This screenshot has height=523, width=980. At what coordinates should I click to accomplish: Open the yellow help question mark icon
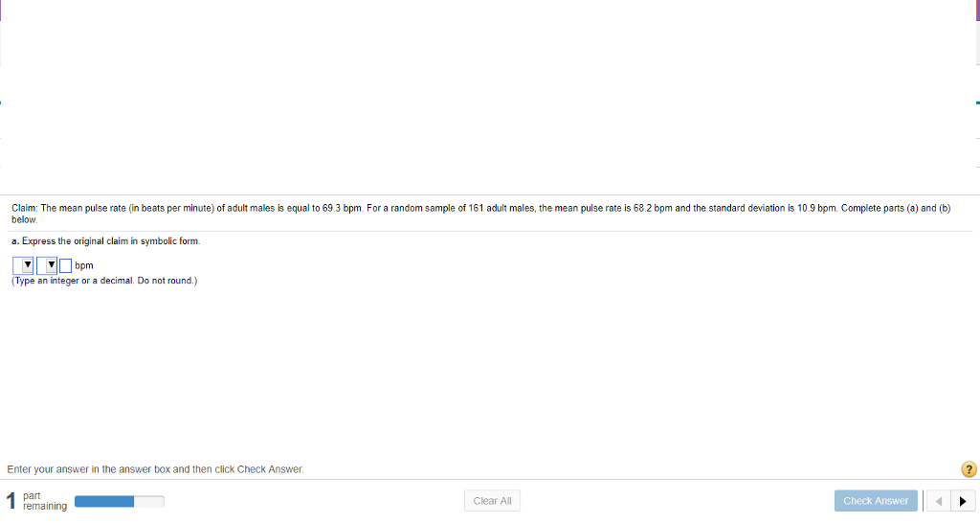pyautogui.click(x=969, y=469)
